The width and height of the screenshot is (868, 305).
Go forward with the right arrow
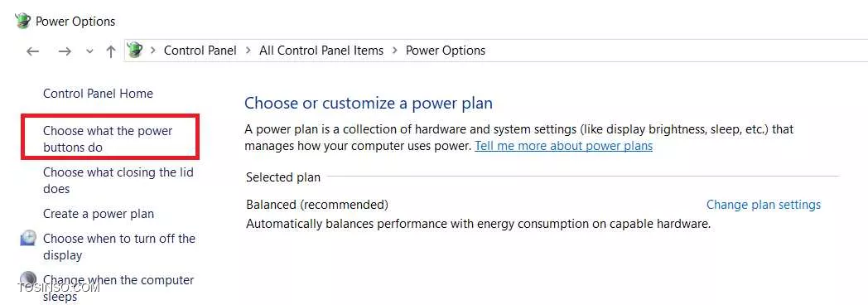tap(65, 51)
